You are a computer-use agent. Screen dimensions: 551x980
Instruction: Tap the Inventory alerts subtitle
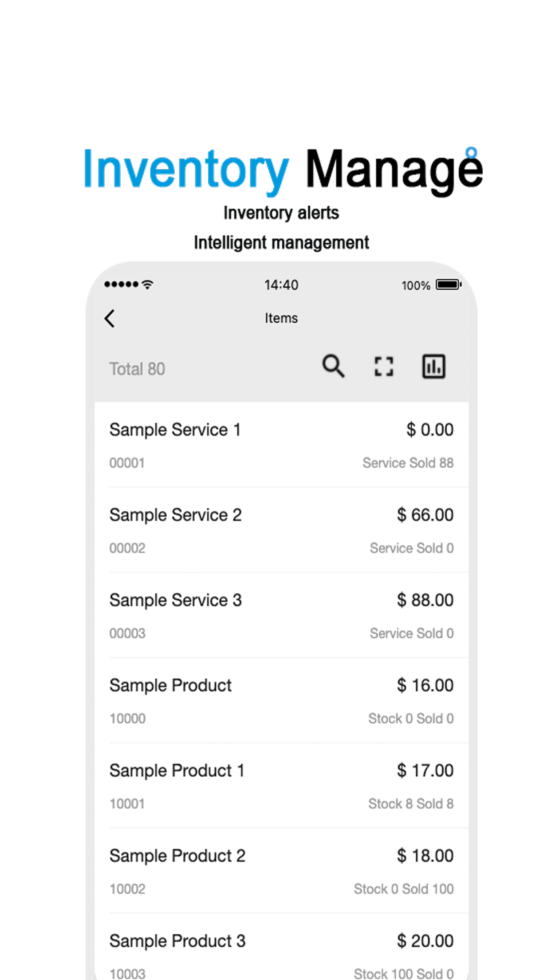point(281,213)
